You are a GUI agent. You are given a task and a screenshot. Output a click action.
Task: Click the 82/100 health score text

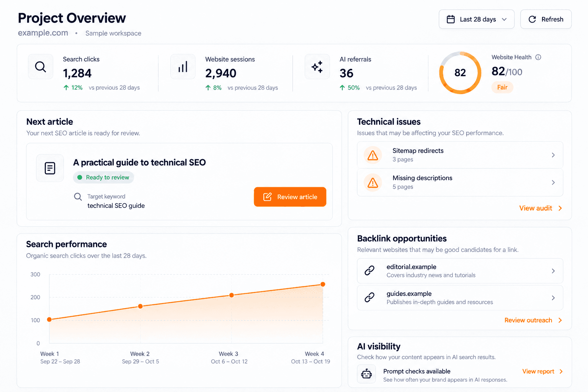pyautogui.click(x=507, y=72)
